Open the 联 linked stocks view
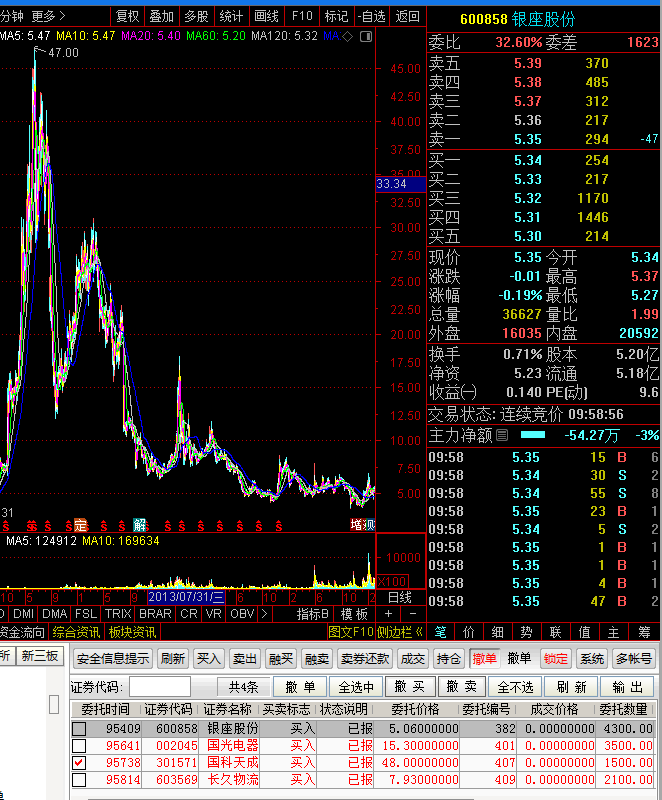The width and height of the screenshot is (662, 800). pos(555,633)
